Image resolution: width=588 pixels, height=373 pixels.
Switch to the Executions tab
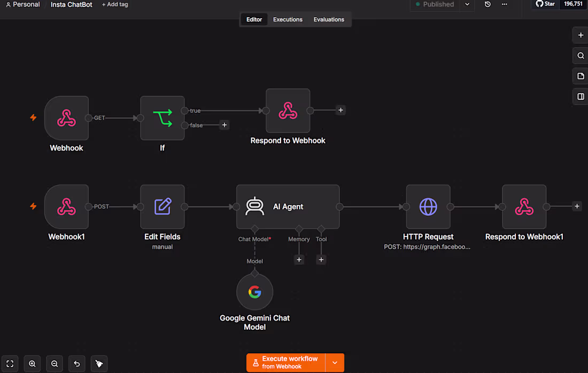tap(288, 19)
